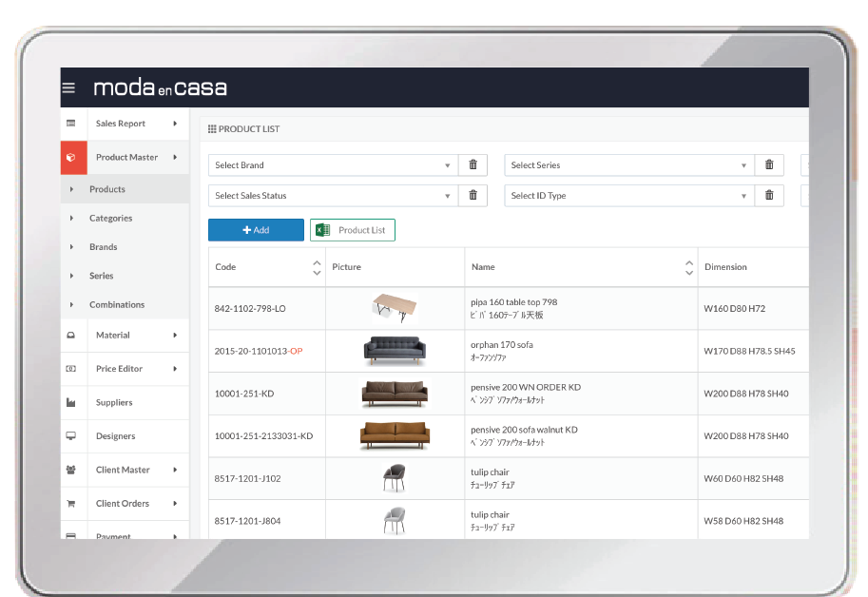Clear the Select Brand filter with trash icon
The image size is (868, 597).
point(473,164)
